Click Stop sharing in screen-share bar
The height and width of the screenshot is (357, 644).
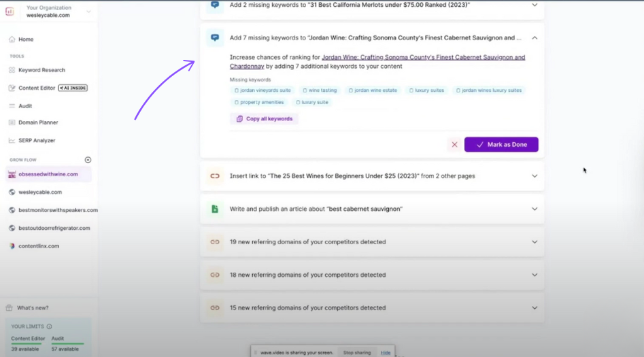(x=357, y=352)
